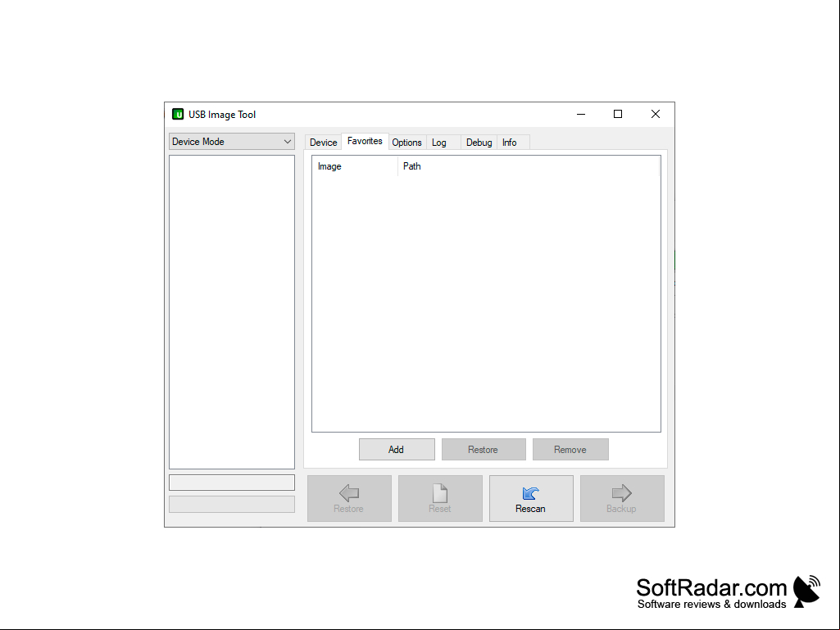Click the Remove favorite button

570,450
